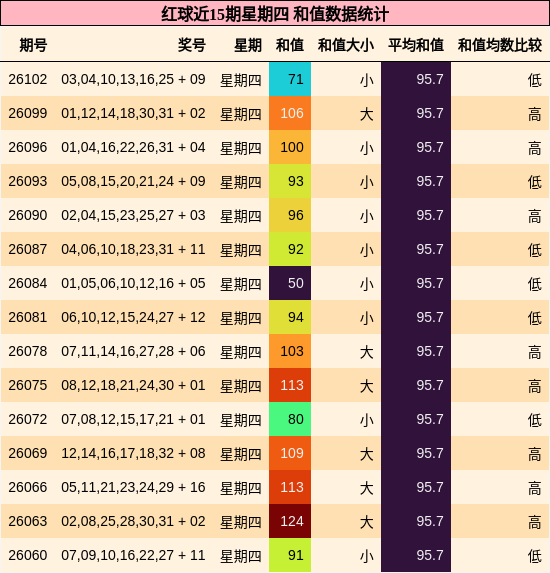Click the 平均和值 column header
The height and width of the screenshot is (573, 550).
tap(416, 45)
